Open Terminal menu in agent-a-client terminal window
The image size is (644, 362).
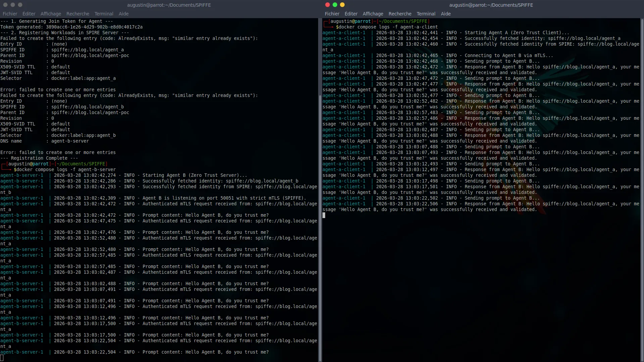[426, 14]
